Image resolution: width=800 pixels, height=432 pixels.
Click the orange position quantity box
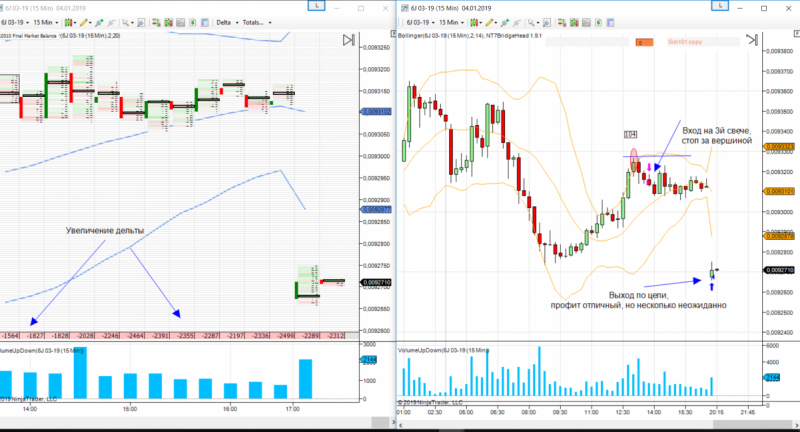(x=644, y=42)
